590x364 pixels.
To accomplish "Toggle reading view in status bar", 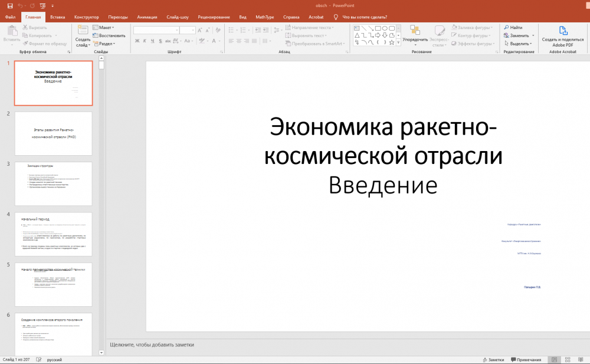I will point(581,359).
